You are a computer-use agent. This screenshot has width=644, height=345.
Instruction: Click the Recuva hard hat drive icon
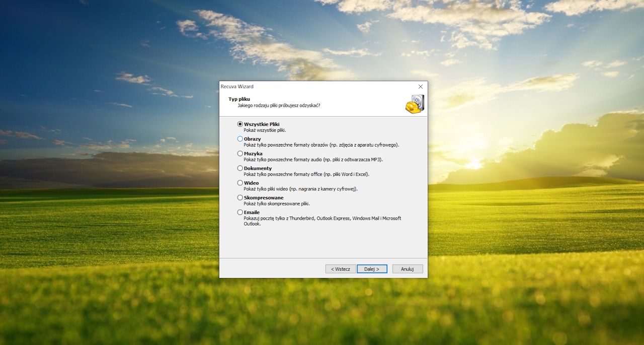(x=415, y=104)
